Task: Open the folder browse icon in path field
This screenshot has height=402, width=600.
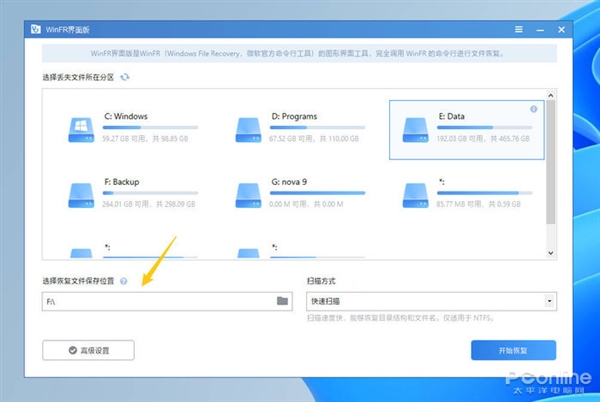Action: [x=282, y=301]
